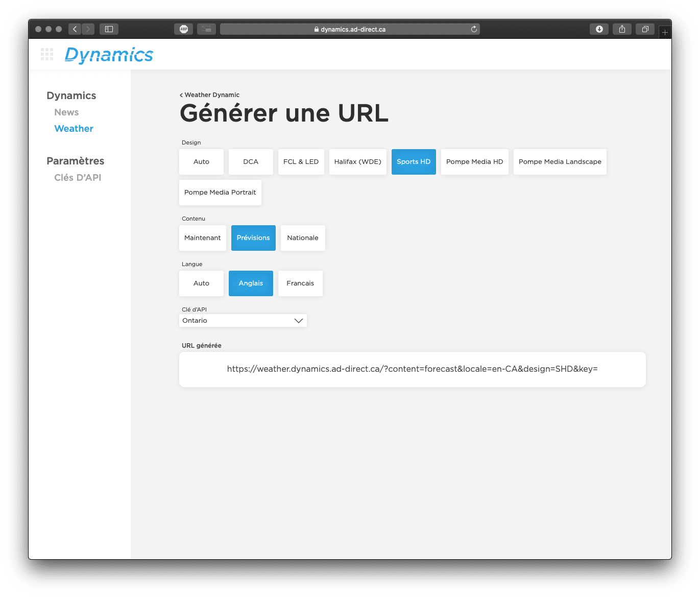Show all tabs overview icon

[645, 29]
